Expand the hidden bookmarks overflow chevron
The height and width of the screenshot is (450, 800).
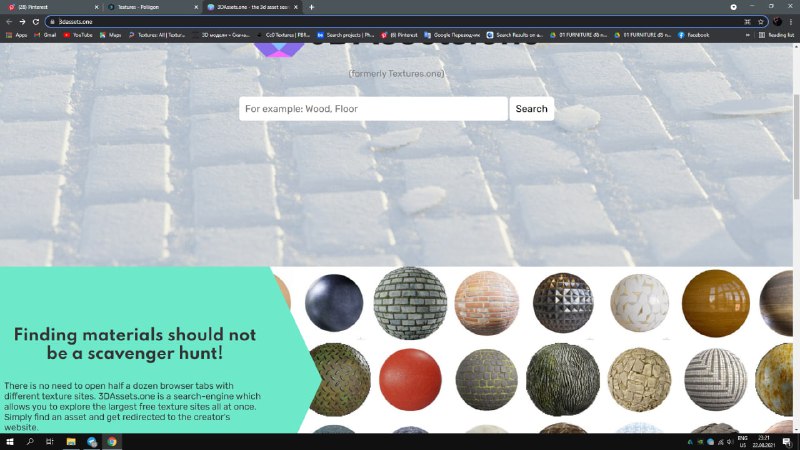(x=747, y=35)
